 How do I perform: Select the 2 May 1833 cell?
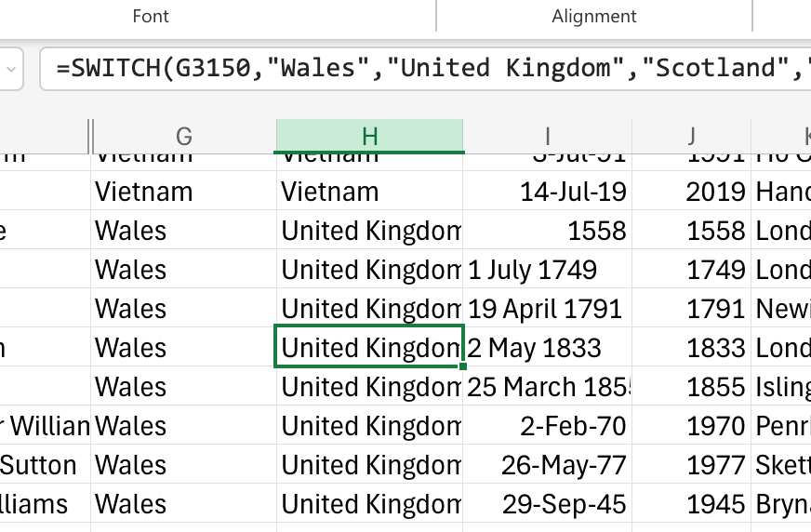click(548, 348)
